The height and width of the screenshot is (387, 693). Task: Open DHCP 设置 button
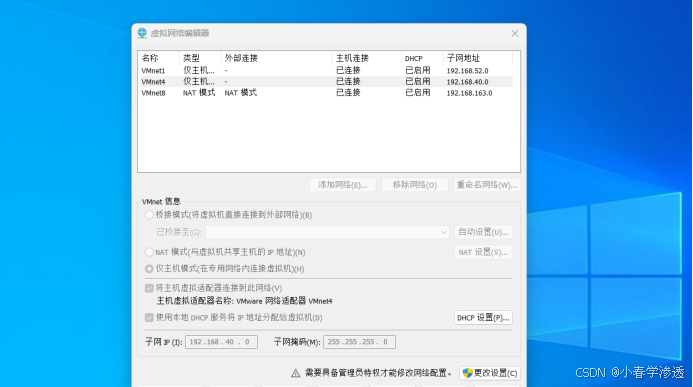tap(483, 318)
